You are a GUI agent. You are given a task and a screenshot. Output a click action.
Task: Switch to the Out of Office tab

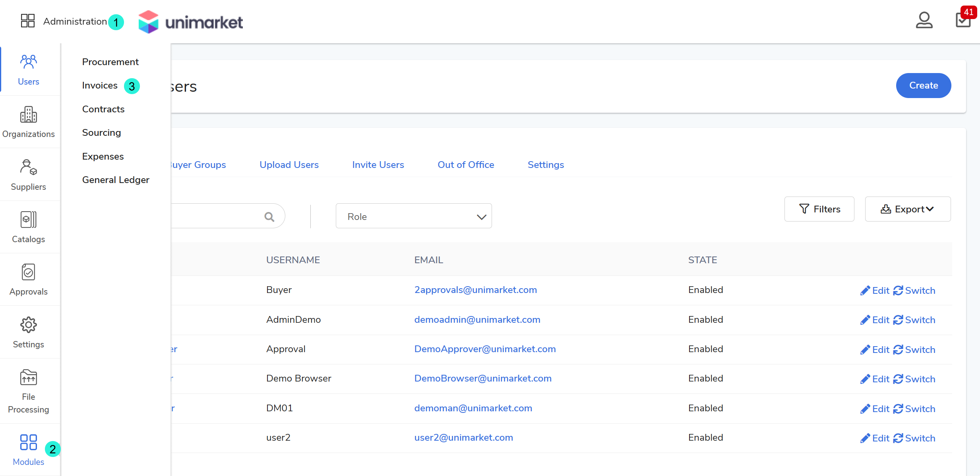pos(466,165)
